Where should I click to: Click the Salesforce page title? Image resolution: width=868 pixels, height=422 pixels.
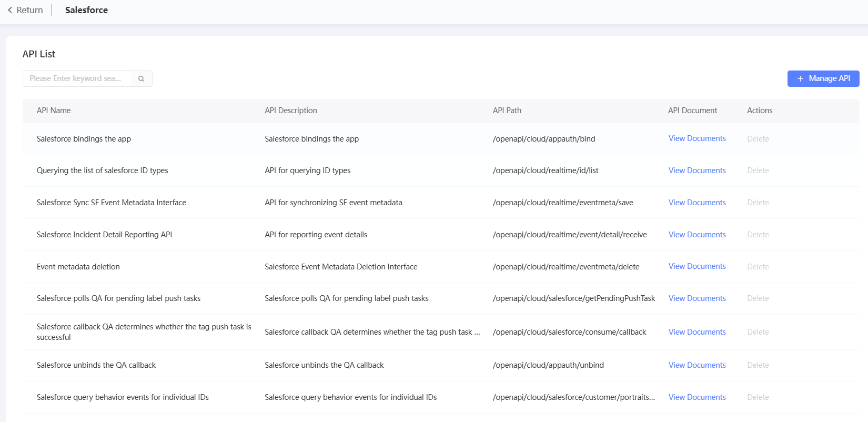(86, 10)
